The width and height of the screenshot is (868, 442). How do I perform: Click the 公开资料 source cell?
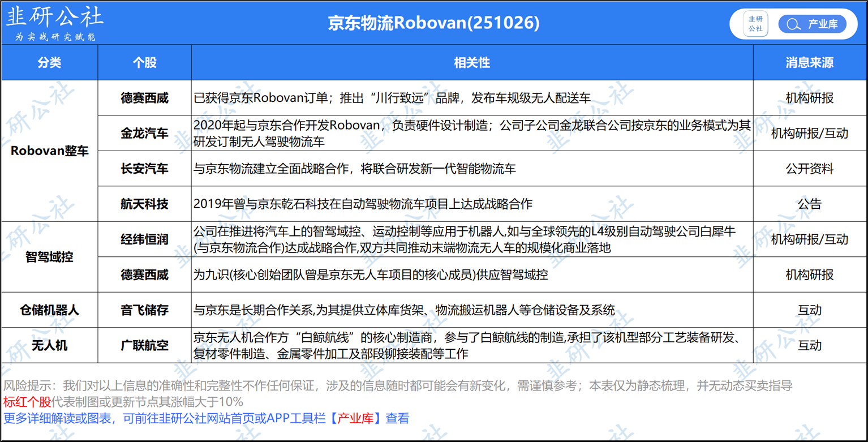(809, 169)
